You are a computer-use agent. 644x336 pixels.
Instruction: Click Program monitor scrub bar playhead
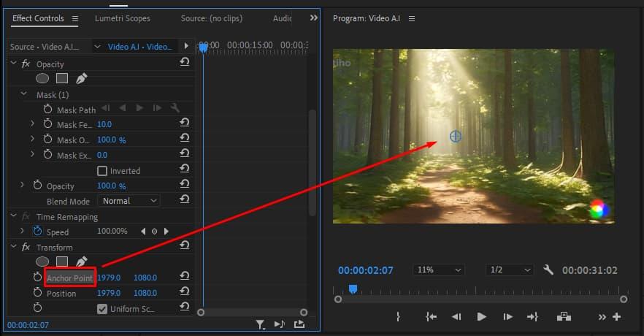coord(353,289)
